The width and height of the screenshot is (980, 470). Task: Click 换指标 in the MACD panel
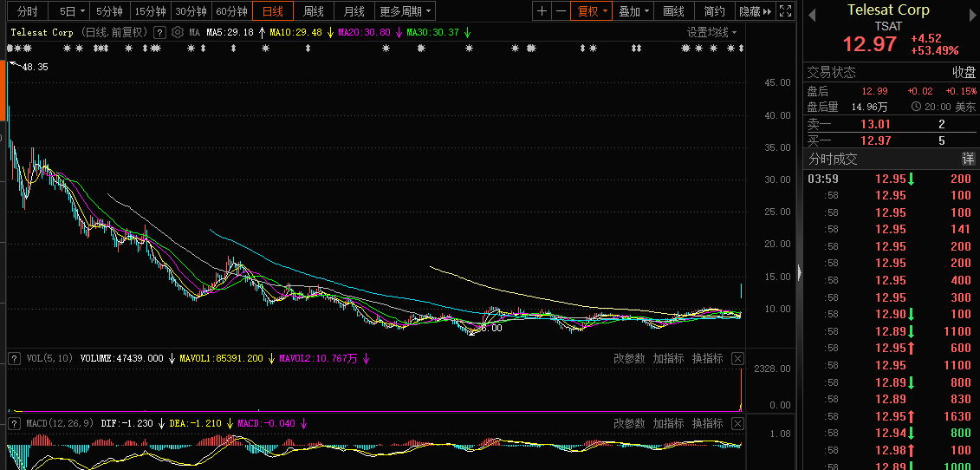[x=708, y=424]
